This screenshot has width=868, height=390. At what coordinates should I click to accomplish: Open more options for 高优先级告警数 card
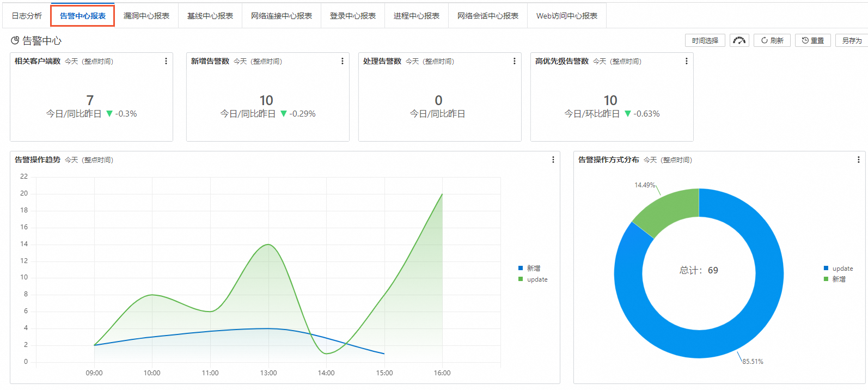(687, 61)
